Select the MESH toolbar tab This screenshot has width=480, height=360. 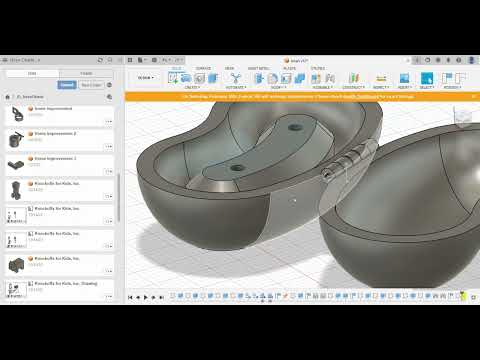(x=229, y=68)
